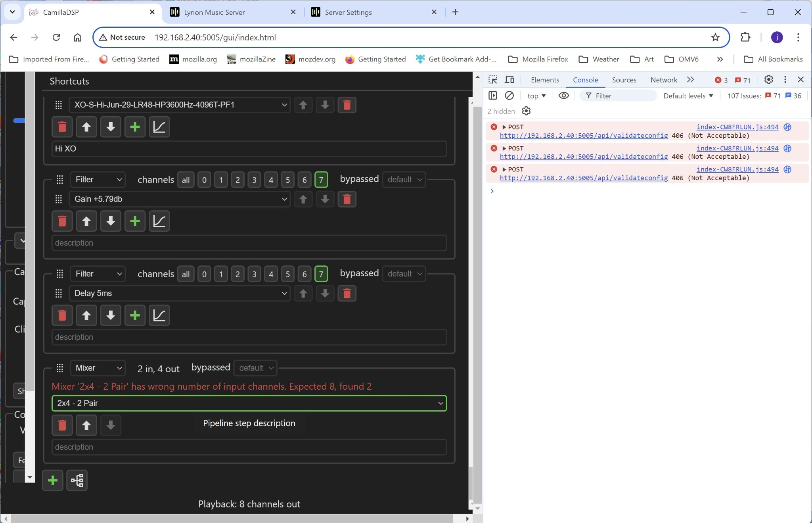812x523 pixels.
Task: Delete the Gain +5.79db pipeline step
Action: pyautogui.click(x=62, y=221)
